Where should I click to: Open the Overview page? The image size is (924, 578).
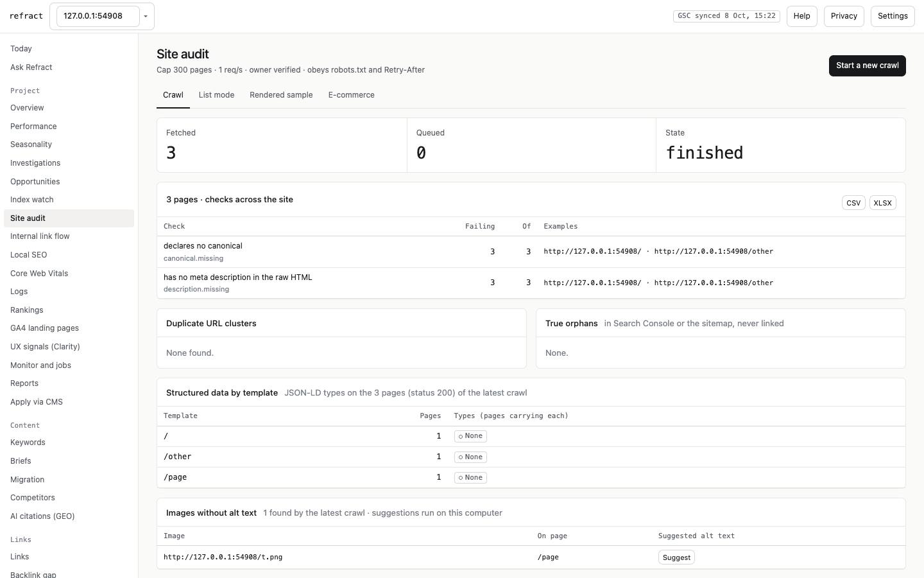[x=69, y=108]
